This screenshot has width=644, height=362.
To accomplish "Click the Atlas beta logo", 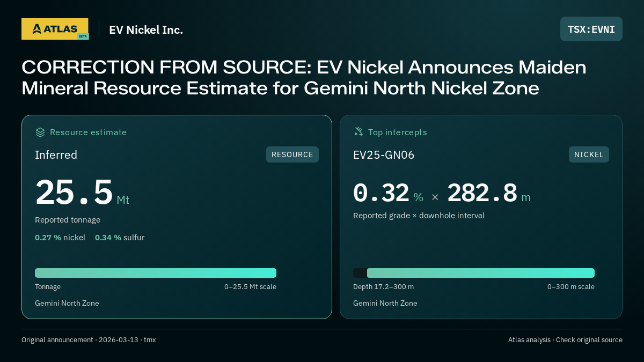I will [55, 29].
